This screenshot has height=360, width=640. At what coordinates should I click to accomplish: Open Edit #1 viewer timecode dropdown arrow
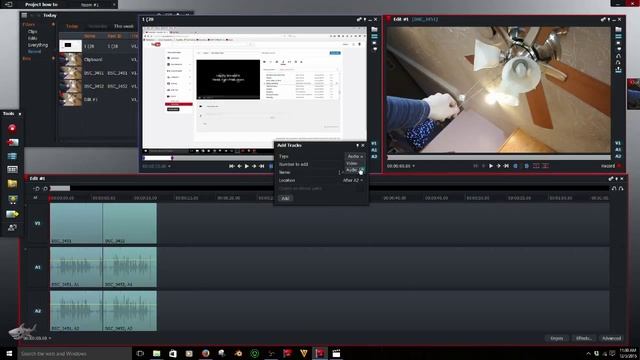click(x=413, y=166)
